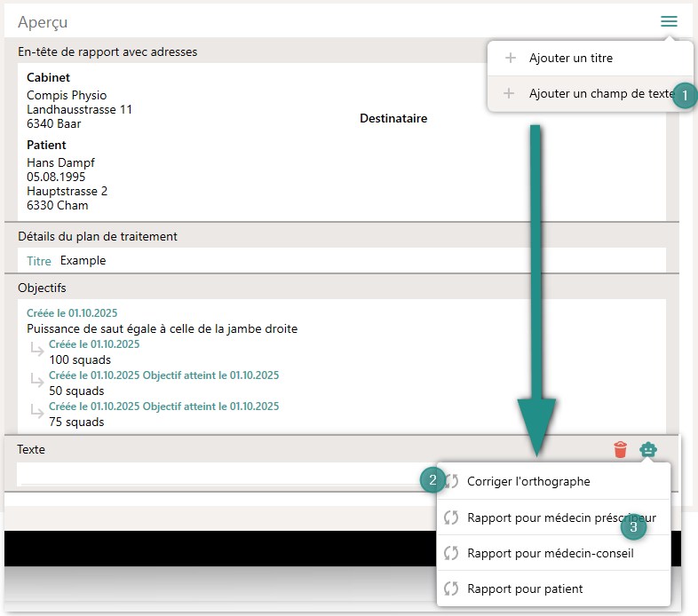698x616 pixels.
Task: Click the Destinataire heading
Action: point(393,118)
